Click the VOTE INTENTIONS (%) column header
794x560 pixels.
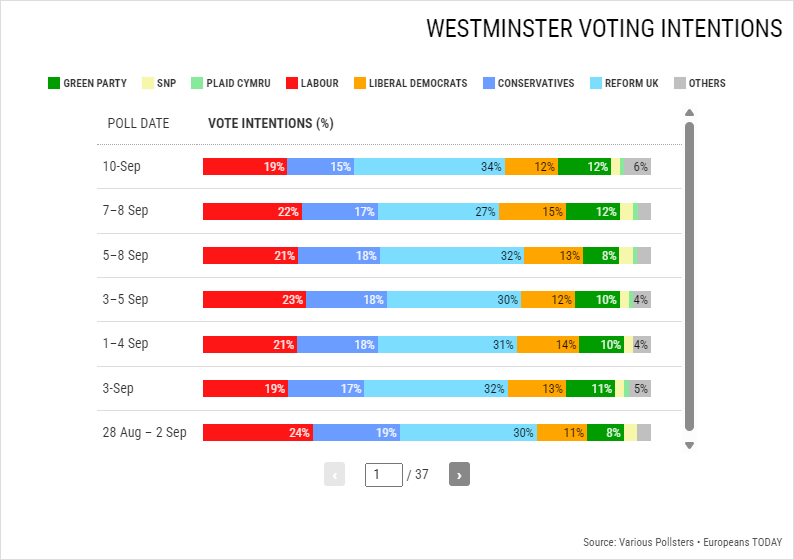tap(270, 124)
